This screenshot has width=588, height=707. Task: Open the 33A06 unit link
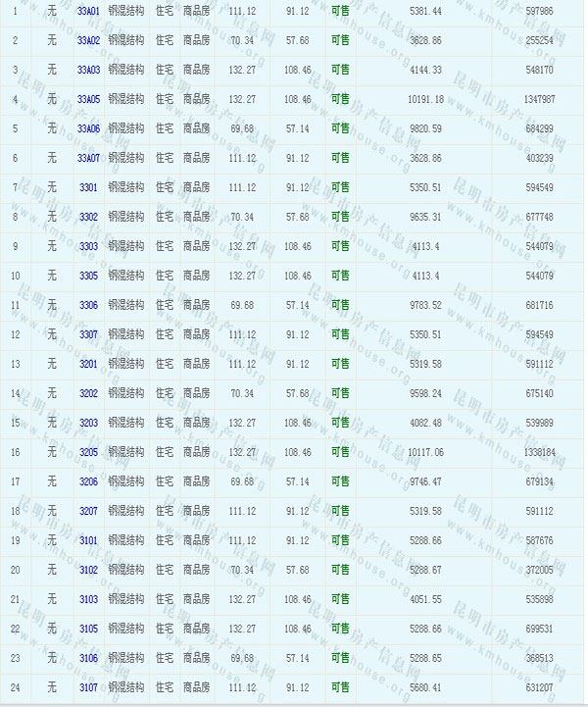coord(88,128)
